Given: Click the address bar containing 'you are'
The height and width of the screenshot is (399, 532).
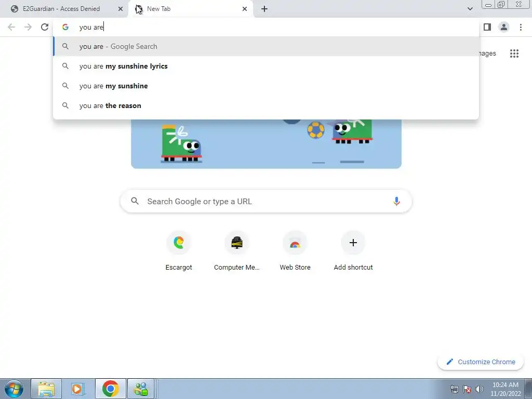Looking at the screenshot, I should click(x=266, y=27).
